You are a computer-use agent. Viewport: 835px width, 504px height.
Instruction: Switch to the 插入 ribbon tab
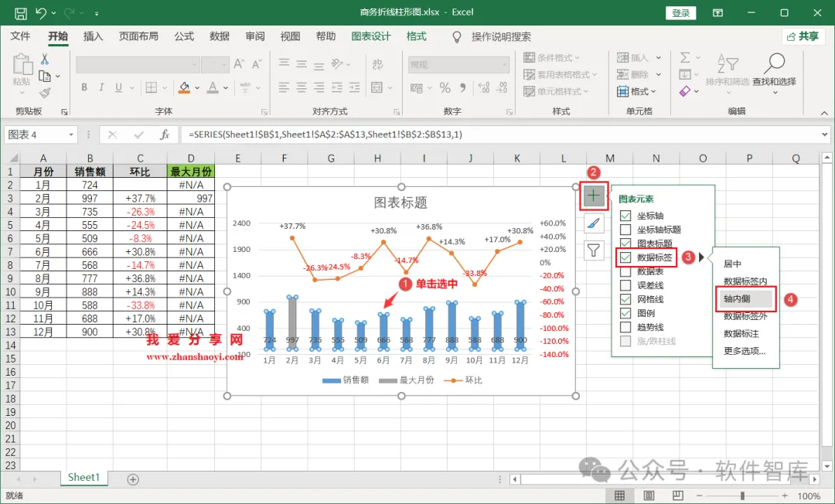94,36
